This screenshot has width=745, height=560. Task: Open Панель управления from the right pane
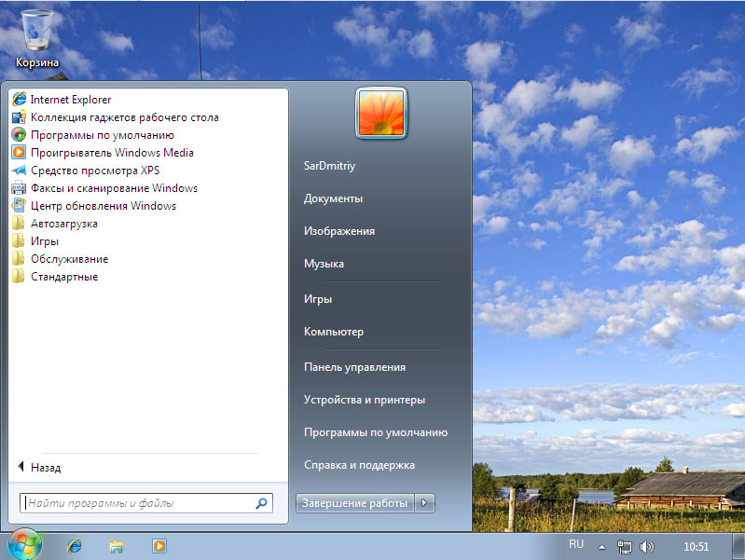click(x=354, y=367)
